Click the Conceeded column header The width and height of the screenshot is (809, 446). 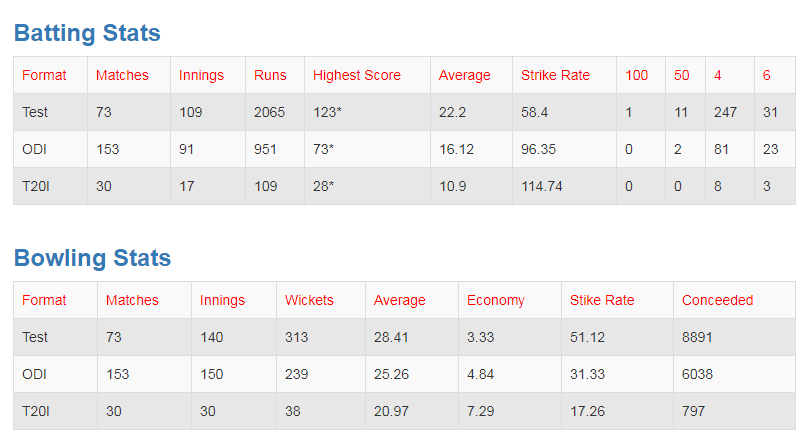[717, 300]
